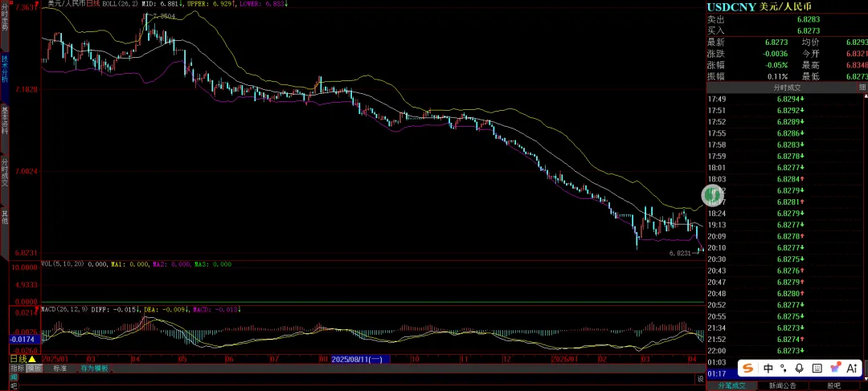This screenshot has height=391, width=868.
Task: Click the 细 detail button in the 分时成交 header
Action: pos(862,88)
